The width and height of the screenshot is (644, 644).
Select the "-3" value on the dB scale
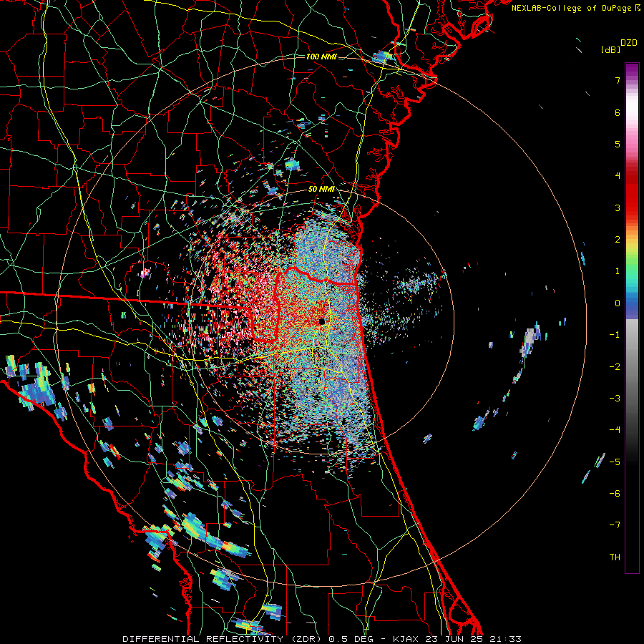coord(615,399)
